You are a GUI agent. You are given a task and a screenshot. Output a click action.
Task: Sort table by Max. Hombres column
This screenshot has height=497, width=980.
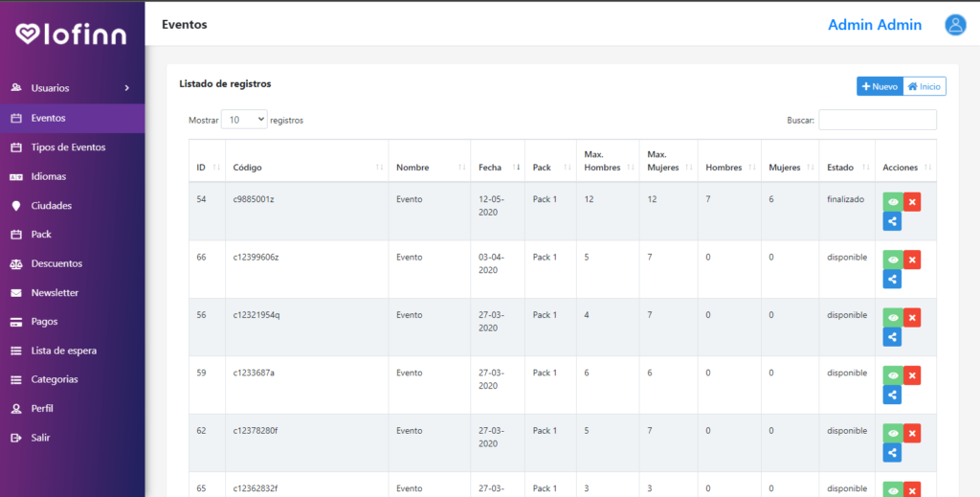[x=608, y=161]
